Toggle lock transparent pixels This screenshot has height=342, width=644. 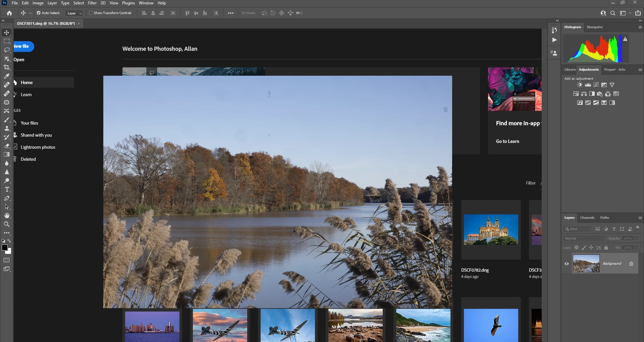pos(576,248)
